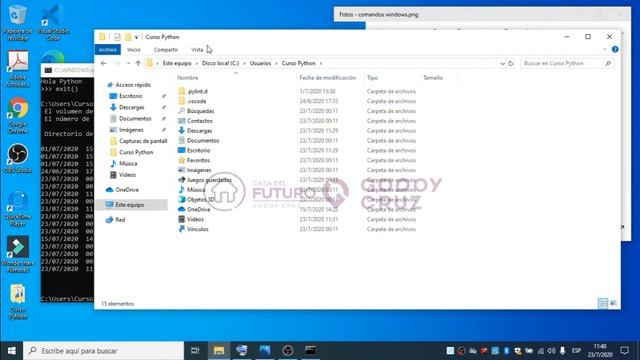640x360 pixels.
Task: Select Curso Python in the navigation pane
Action: click(x=136, y=152)
